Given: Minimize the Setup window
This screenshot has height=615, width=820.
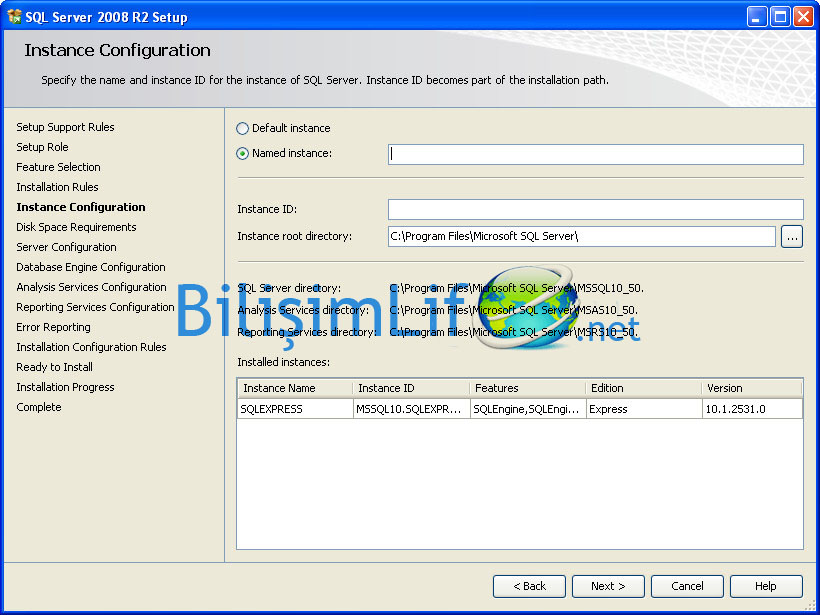Looking at the screenshot, I should pos(757,17).
